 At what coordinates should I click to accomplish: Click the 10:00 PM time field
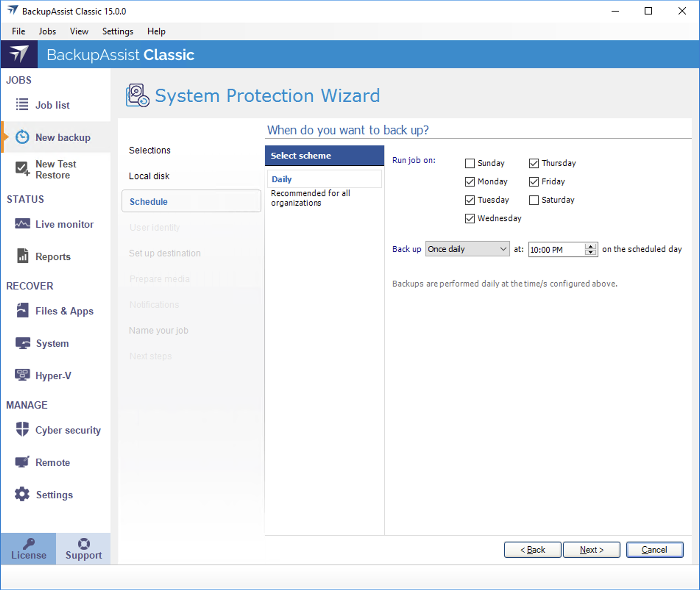[556, 250]
